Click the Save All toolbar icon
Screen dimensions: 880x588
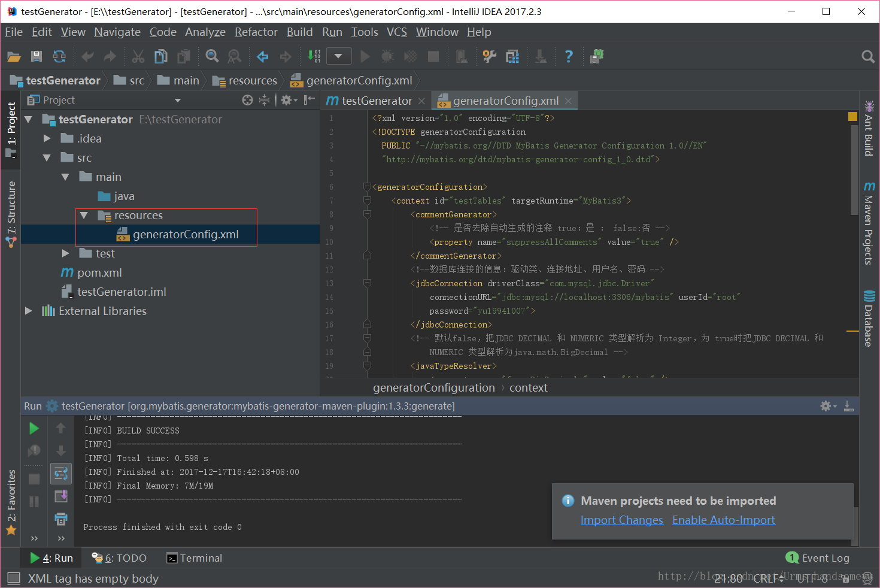coord(37,56)
